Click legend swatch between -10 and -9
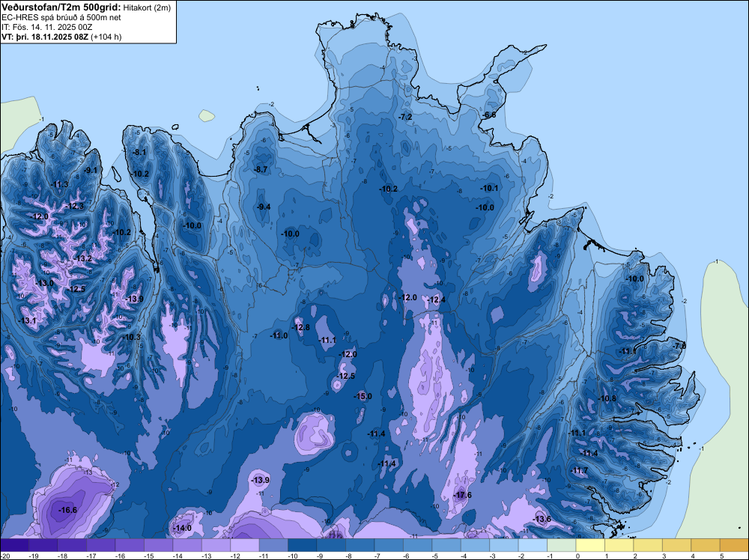This screenshot has width=749, height=560. (303, 545)
